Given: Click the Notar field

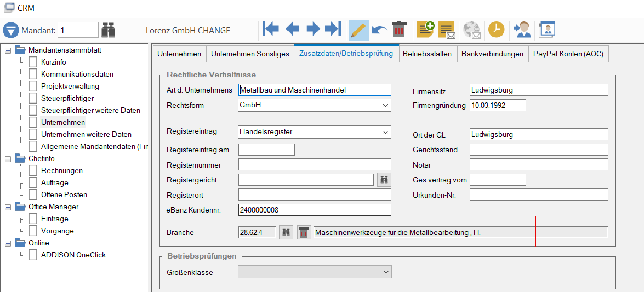Looking at the screenshot, I should coord(539,165).
